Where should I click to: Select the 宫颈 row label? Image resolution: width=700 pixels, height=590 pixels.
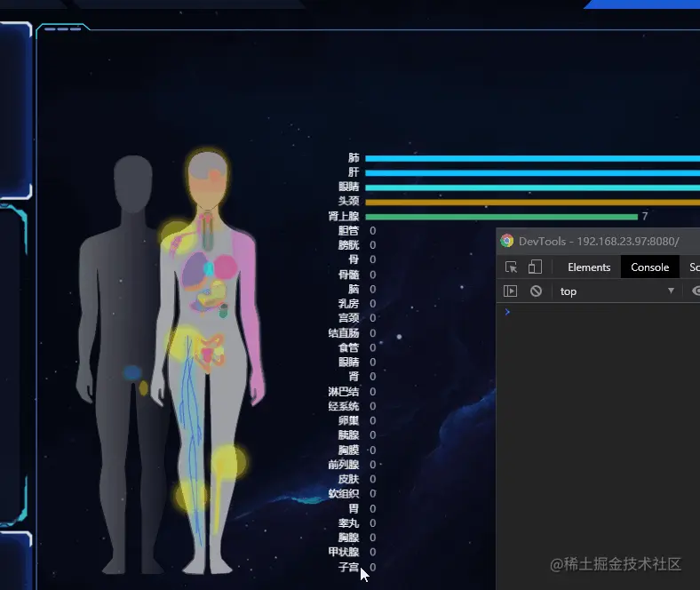348,317
